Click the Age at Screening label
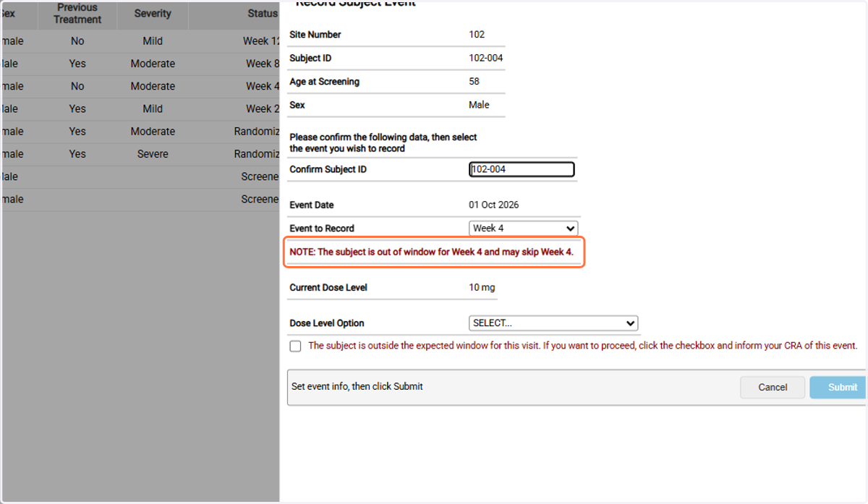868x504 pixels. click(x=324, y=82)
